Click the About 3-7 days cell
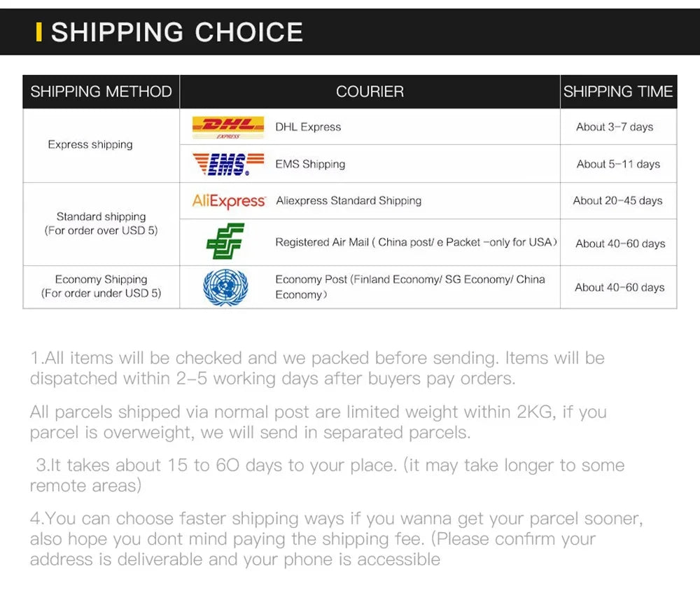The height and width of the screenshot is (614, 700). click(615, 127)
